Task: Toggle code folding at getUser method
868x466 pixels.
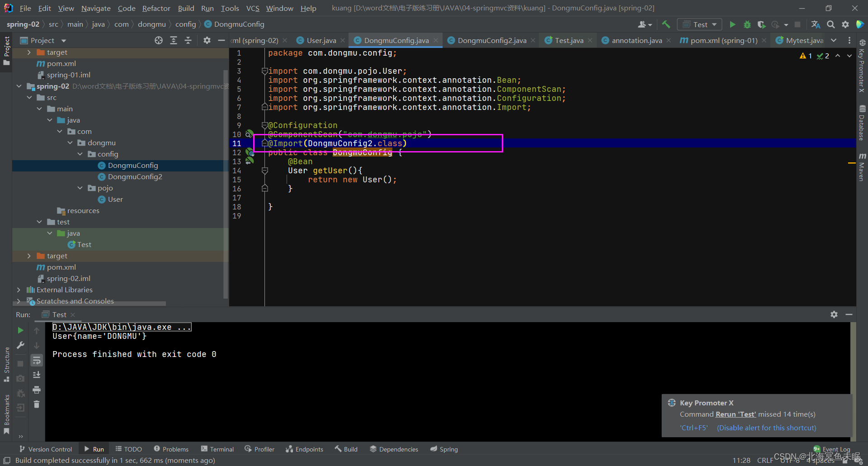Action: pyautogui.click(x=265, y=171)
